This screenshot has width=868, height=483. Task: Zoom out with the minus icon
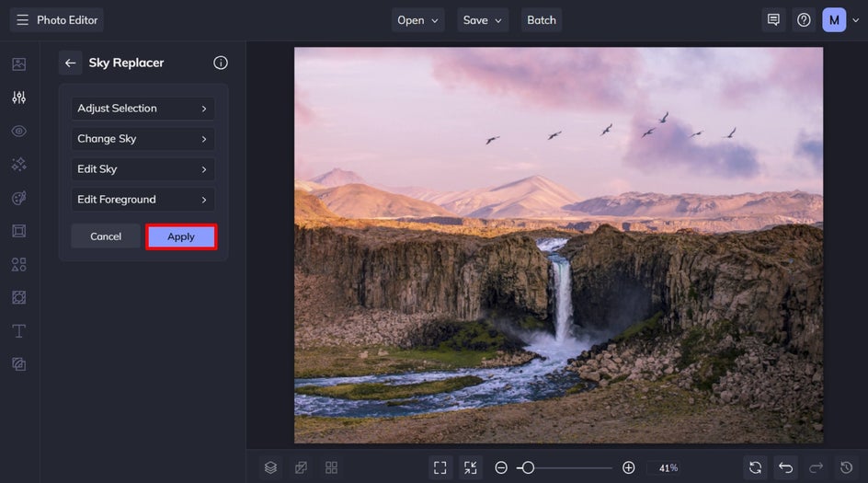[x=501, y=467]
